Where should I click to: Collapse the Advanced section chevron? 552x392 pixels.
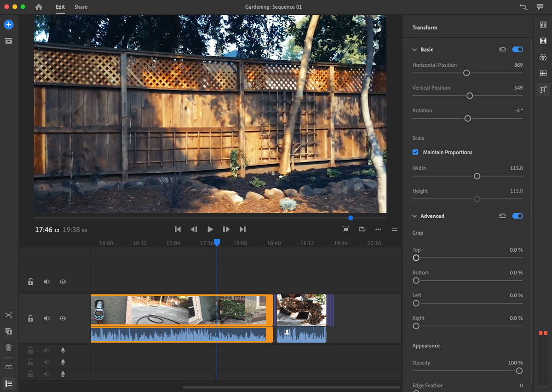[x=414, y=216]
